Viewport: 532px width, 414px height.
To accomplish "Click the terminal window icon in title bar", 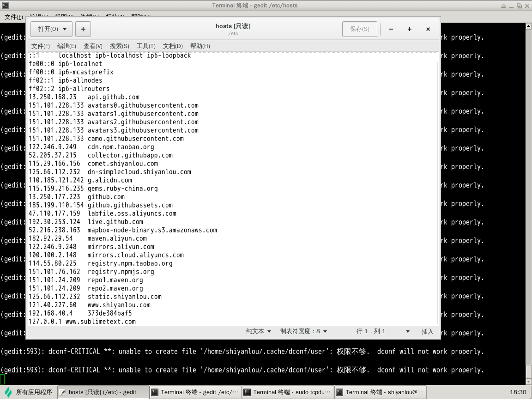I will 5,6.
